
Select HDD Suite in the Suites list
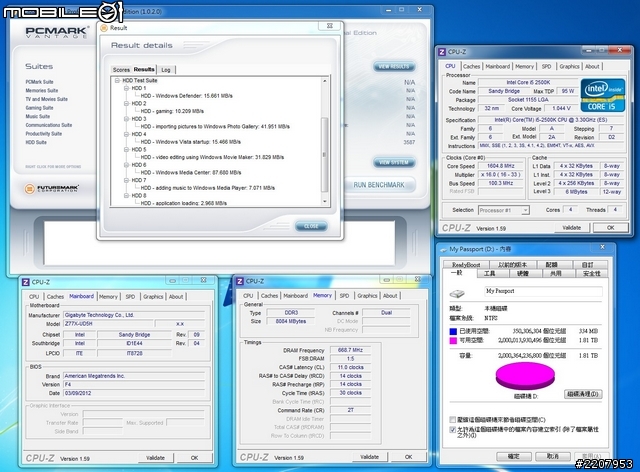coord(36,142)
